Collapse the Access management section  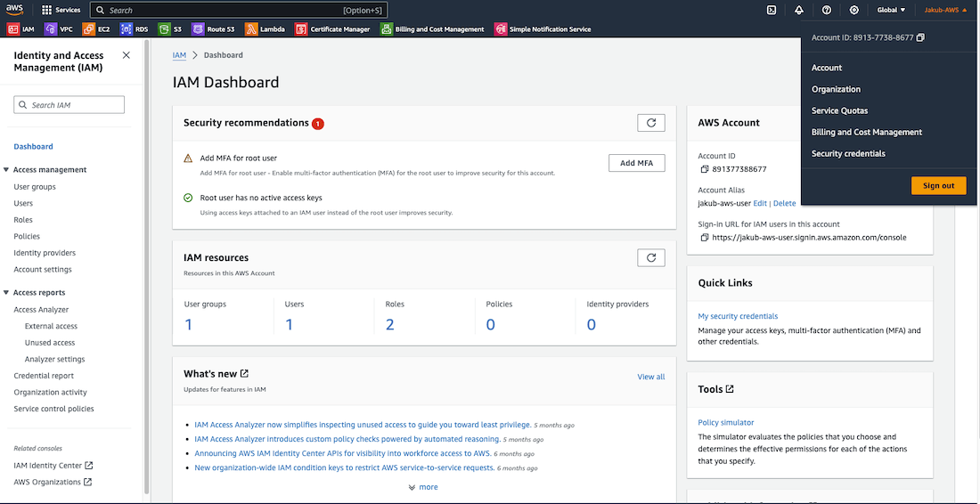coord(6,170)
